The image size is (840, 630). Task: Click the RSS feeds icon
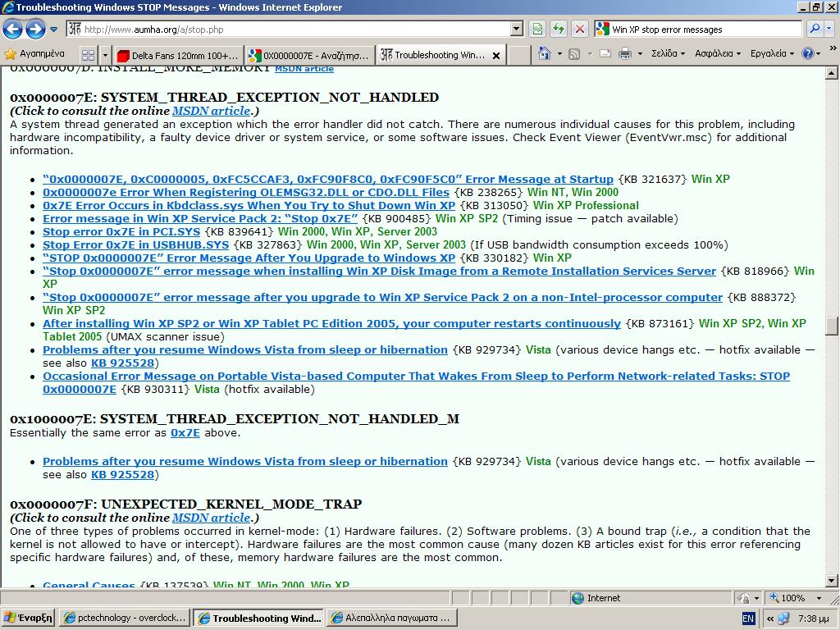[x=574, y=53]
